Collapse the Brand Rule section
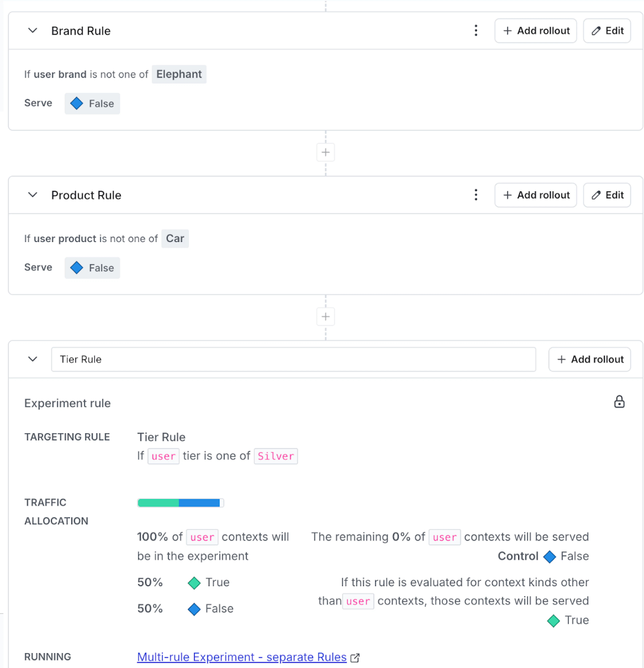The height and width of the screenshot is (668, 644). tap(33, 31)
